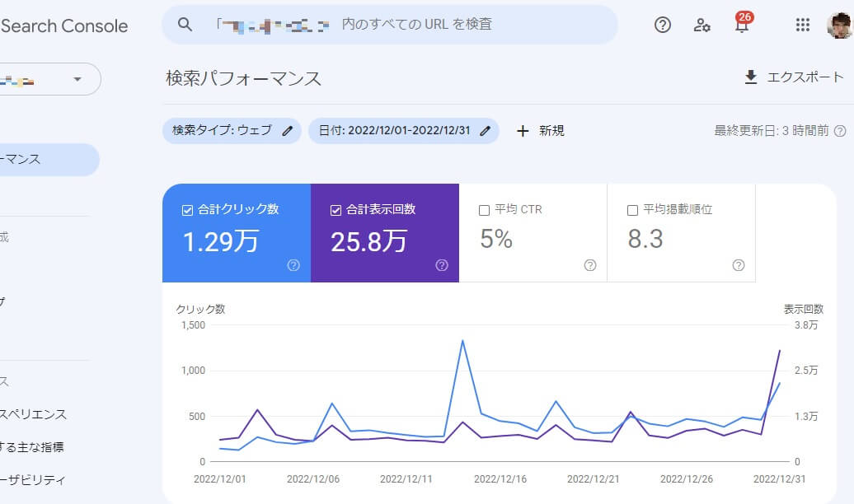The image size is (854, 504).
Task: Click the 検索パフォーマンス page heading
Action: pyautogui.click(x=243, y=78)
